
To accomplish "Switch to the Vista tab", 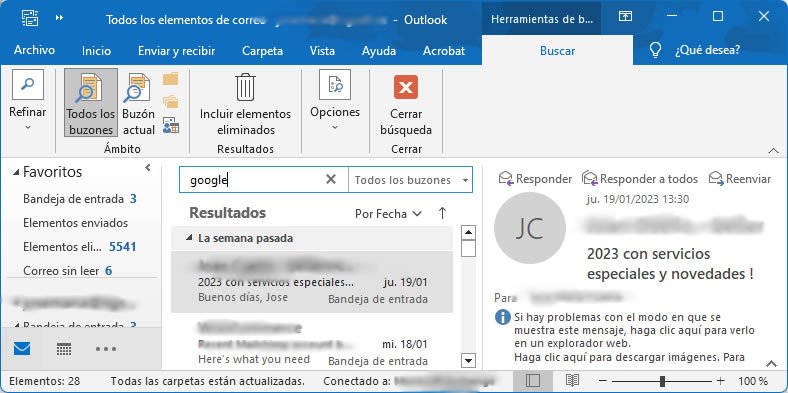I will [x=322, y=51].
